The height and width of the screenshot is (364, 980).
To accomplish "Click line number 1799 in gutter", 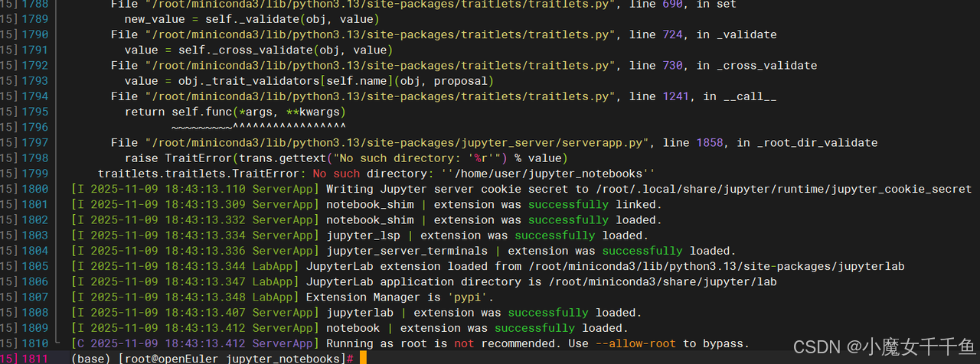I will pyautogui.click(x=34, y=174).
